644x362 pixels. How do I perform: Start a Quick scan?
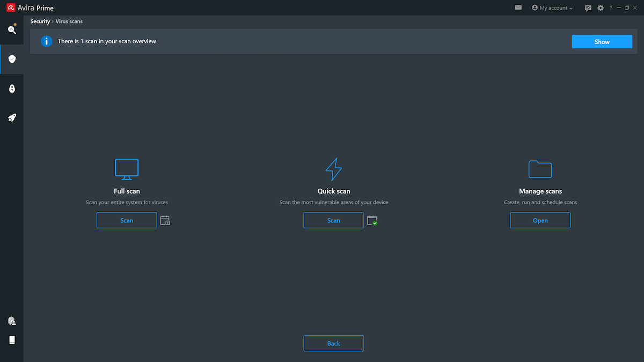(333, 220)
